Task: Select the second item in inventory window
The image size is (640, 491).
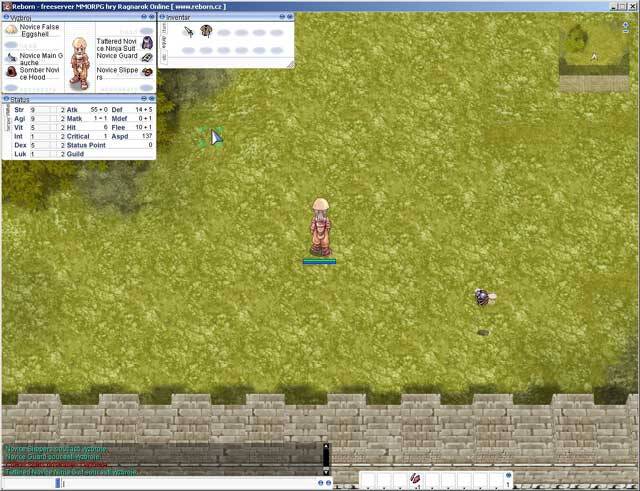Action: [x=206, y=31]
